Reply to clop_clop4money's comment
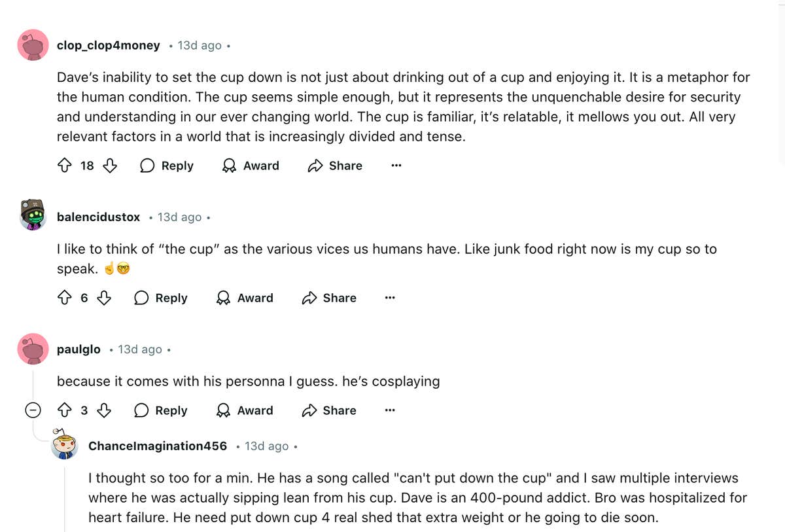Screen dimensions: 785x532 coord(167,166)
